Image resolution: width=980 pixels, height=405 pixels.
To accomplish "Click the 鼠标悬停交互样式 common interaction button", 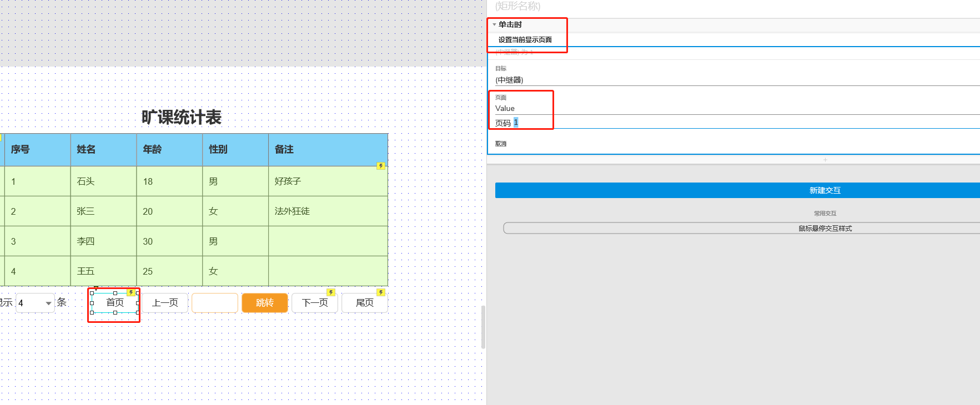I will tap(742, 228).
